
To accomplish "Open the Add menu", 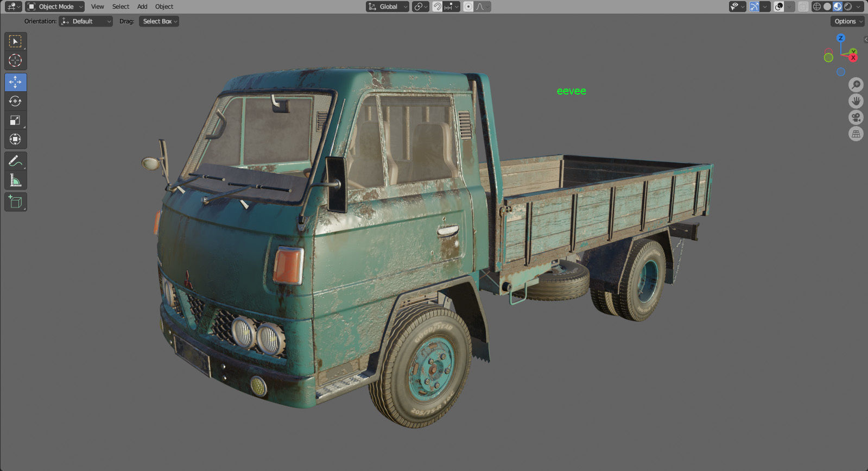I will (x=142, y=7).
